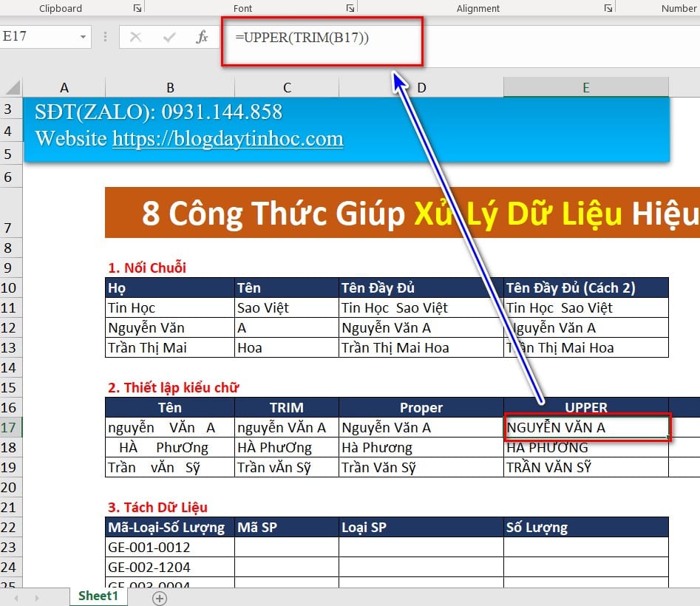
Task: Click the next sheet navigation arrow
Action: click(37, 598)
